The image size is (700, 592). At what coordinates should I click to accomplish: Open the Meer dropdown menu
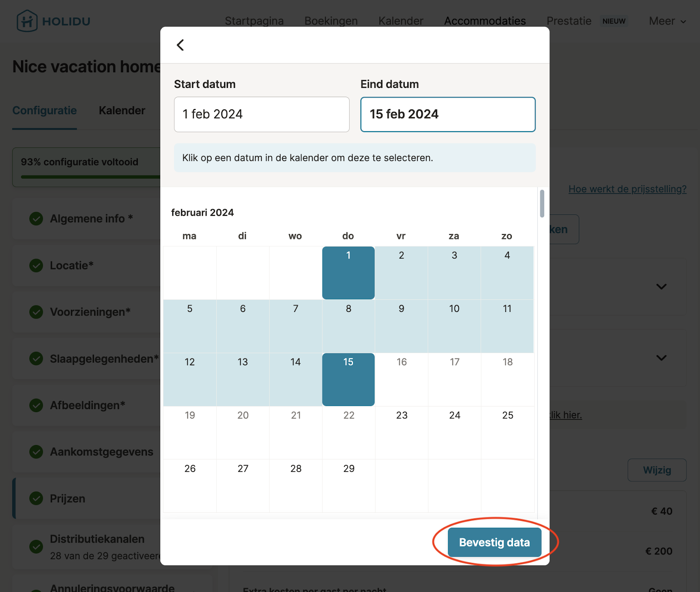667,21
